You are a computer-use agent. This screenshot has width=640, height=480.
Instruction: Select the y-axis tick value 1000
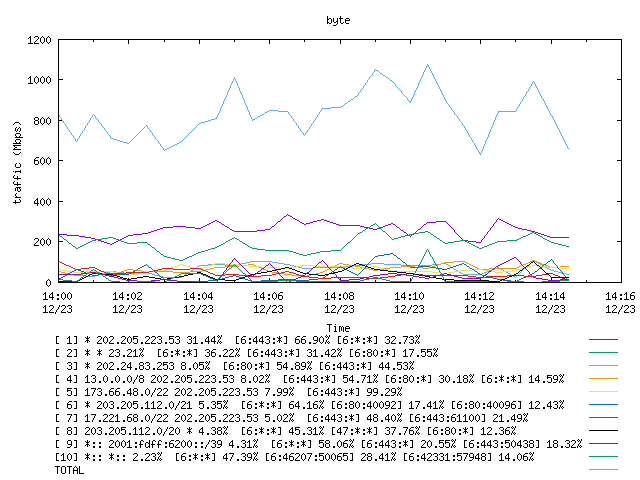coord(39,80)
